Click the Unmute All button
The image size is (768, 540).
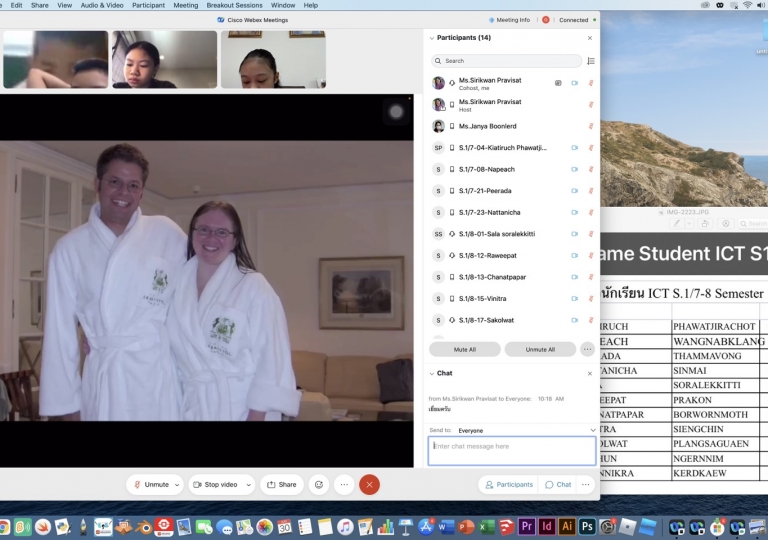click(x=540, y=349)
